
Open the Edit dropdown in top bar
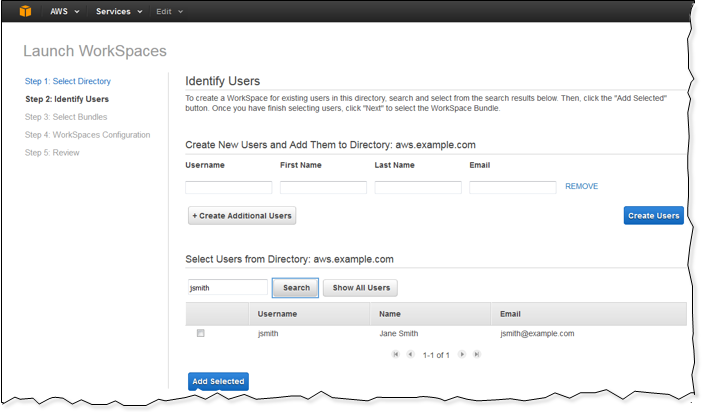coord(169,11)
